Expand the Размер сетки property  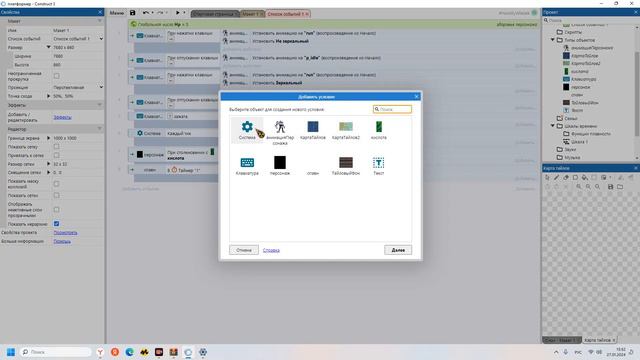(49, 164)
